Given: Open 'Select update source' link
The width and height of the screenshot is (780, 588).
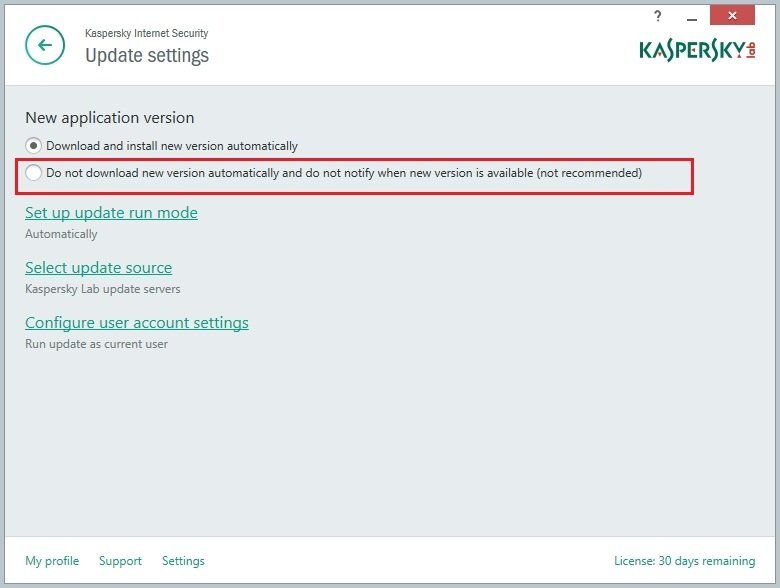Looking at the screenshot, I should click(x=98, y=267).
